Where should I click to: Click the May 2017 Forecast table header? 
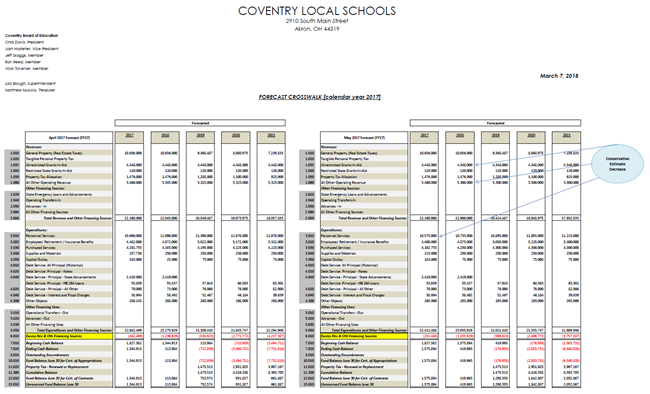[364, 138]
